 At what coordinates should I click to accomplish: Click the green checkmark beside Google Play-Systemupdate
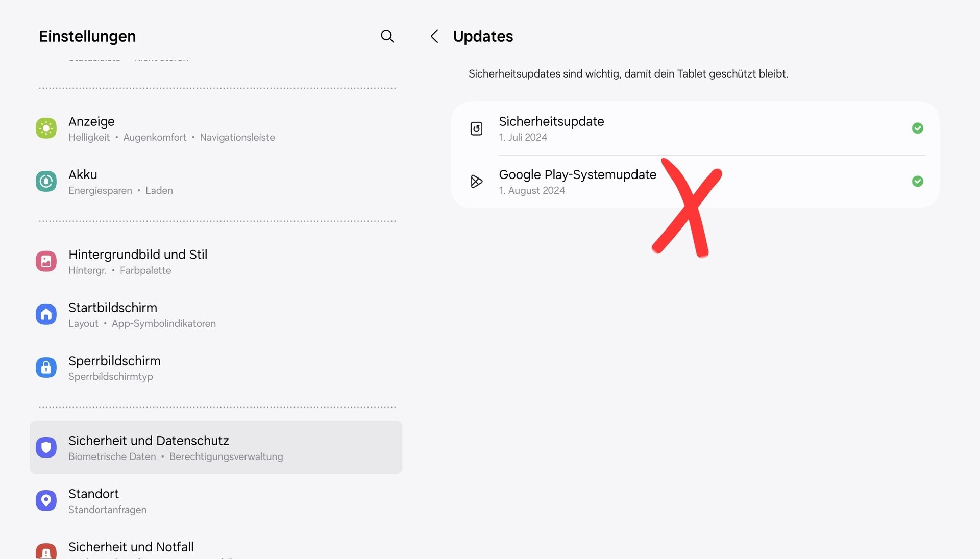point(917,181)
